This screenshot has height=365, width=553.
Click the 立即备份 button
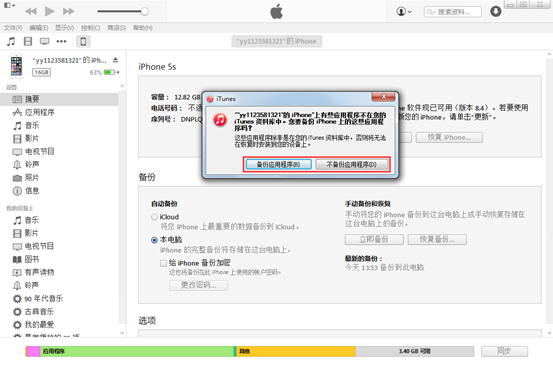[x=374, y=239]
